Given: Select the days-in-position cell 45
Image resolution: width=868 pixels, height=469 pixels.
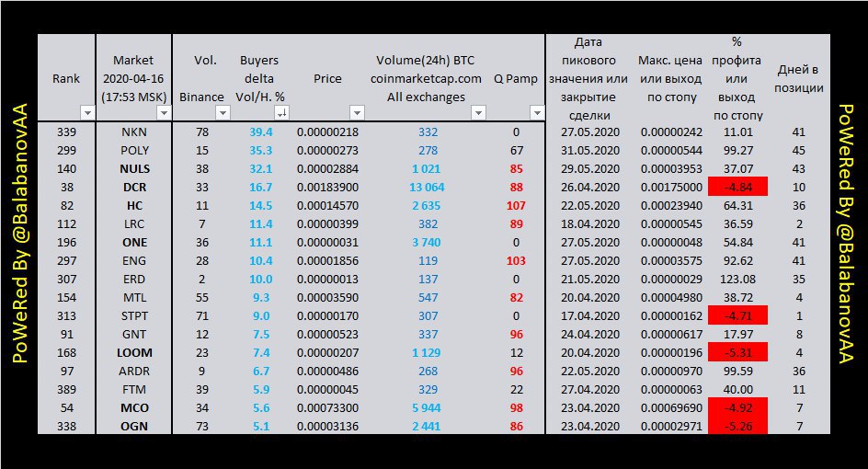Looking at the screenshot, I should (x=799, y=151).
